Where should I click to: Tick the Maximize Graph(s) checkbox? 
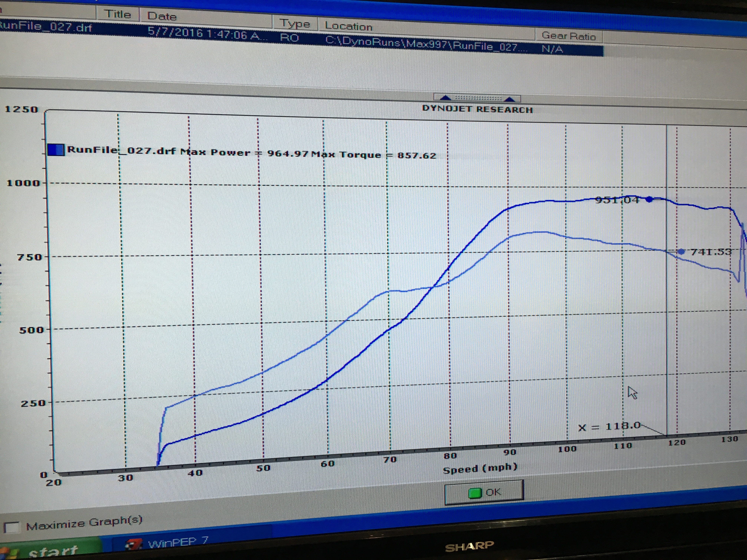tap(11, 527)
